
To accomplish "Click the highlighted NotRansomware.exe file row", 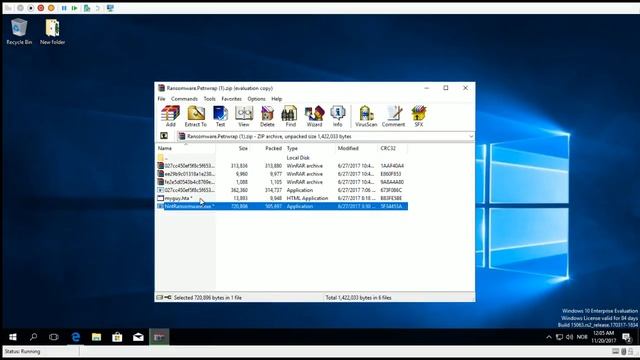I will (x=282, y=207).
